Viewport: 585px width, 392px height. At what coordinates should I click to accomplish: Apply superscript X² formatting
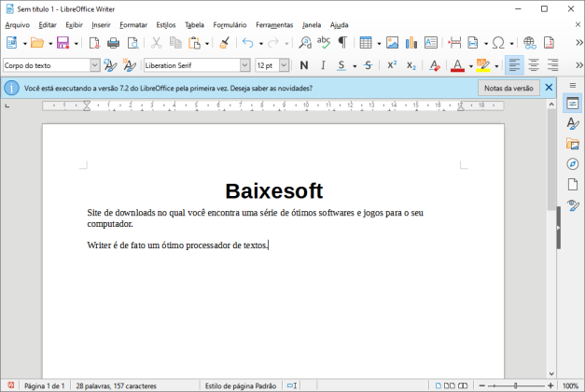pyautogui.click(x=392, y=65)
